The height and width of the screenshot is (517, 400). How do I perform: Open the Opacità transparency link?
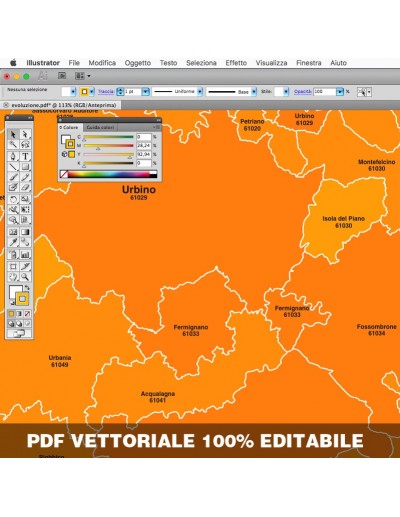coord(303,91)
